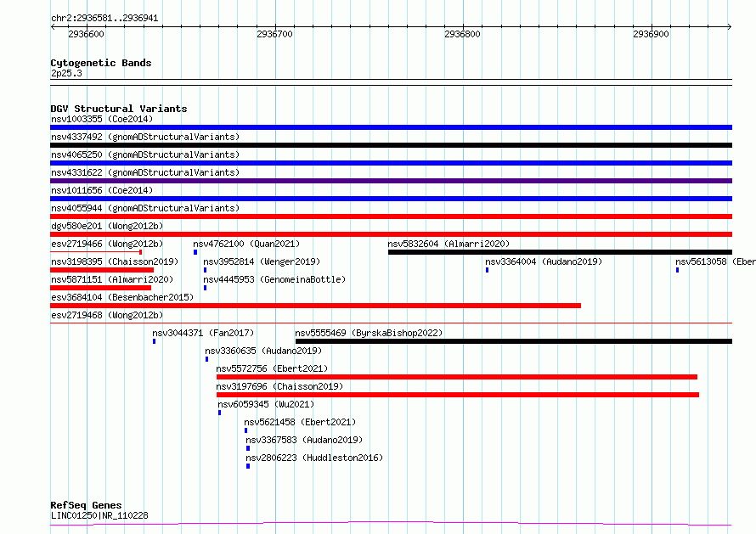Select the black nsv4337492 gnomAD variant bar
This screenshot has height=534, width=756.
click(x=391, y=145)
